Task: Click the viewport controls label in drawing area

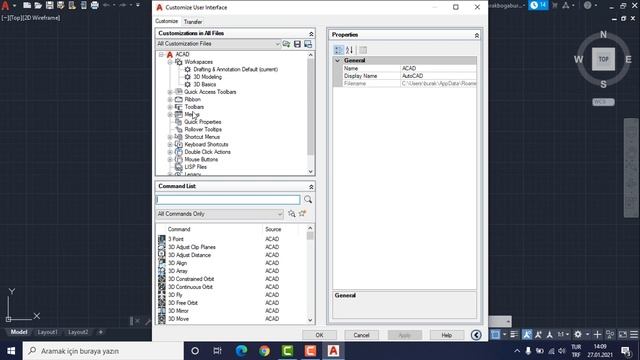Action: [x=31, y=18]
